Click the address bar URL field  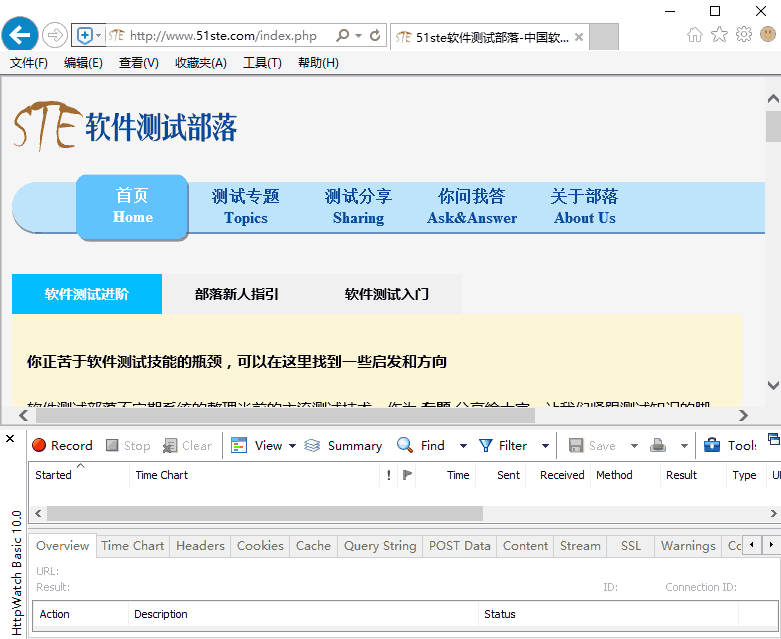(223, 35)
